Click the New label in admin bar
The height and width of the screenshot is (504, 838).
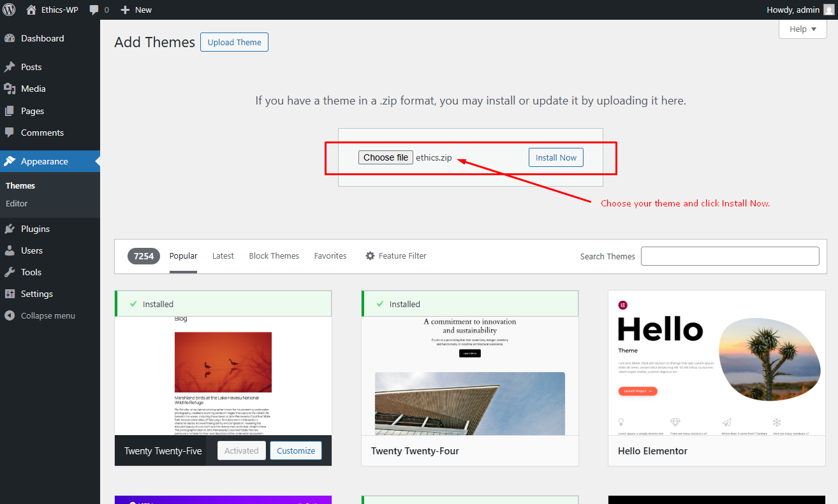coord(143,10)
